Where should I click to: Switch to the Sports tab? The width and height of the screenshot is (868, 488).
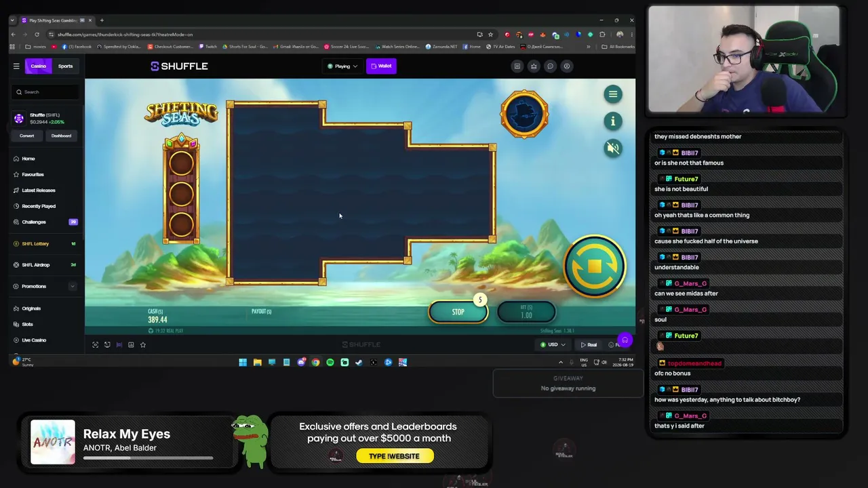pos(65,66)
